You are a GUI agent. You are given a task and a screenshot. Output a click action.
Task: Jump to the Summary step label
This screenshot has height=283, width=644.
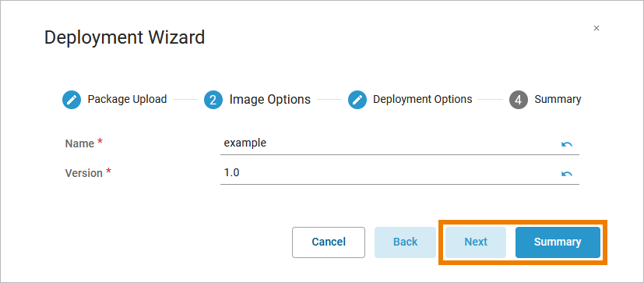(558, 100)
